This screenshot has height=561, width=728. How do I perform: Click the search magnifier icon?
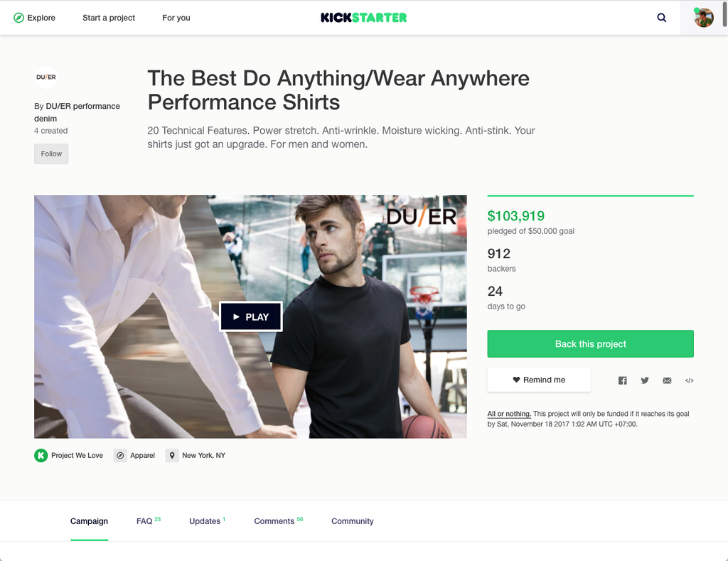click(662, 18)
